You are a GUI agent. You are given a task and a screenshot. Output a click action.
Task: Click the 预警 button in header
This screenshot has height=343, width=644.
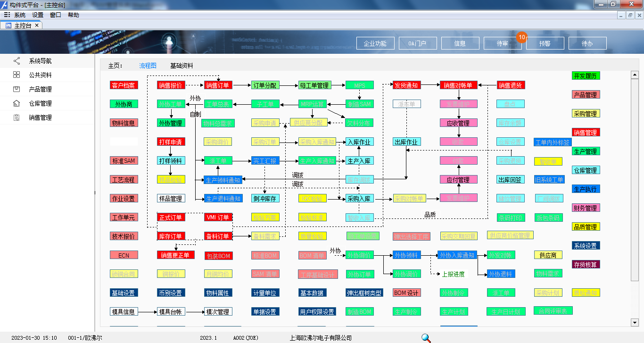[545, 43]
